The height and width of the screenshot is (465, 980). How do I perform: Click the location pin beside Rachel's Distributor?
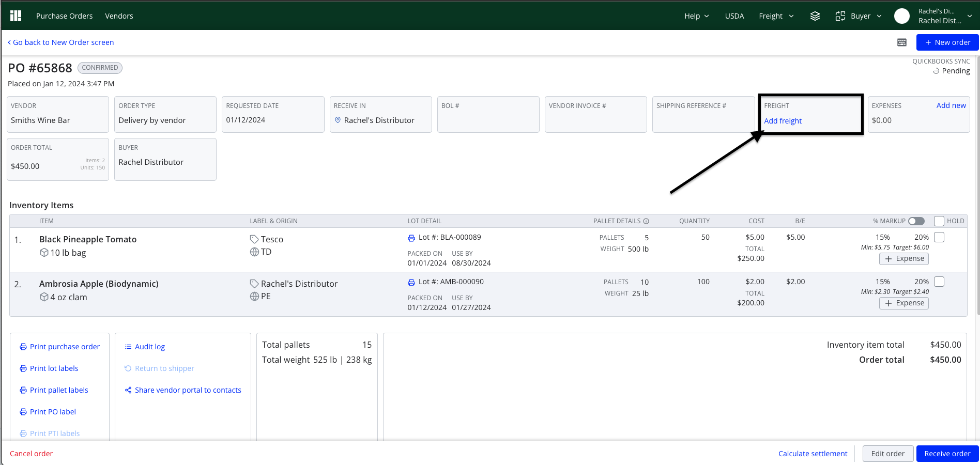pyautogui.click(x=338, y=120)
